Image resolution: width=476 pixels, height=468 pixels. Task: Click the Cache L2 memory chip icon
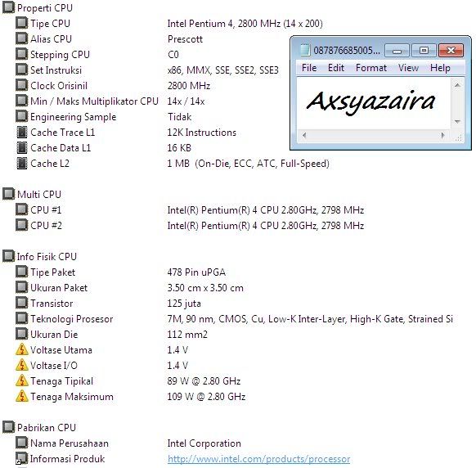tap(21, 164)
